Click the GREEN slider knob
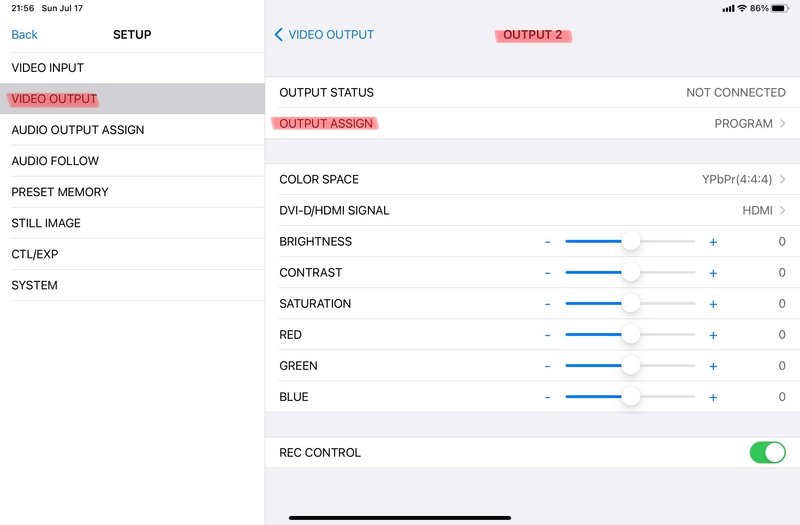The height and width of the screenshot is (525, 800). pos(631,366)
